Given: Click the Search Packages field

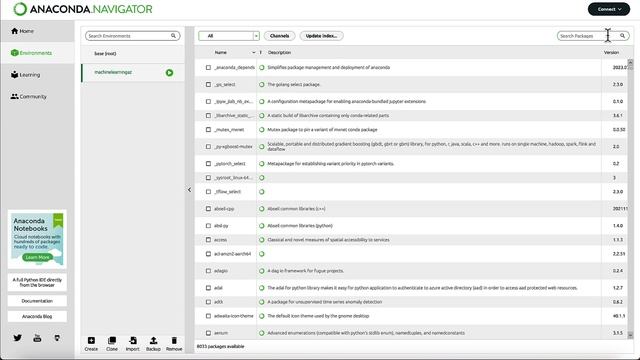Looking at the screenshot, I should (x=593, y=36).
